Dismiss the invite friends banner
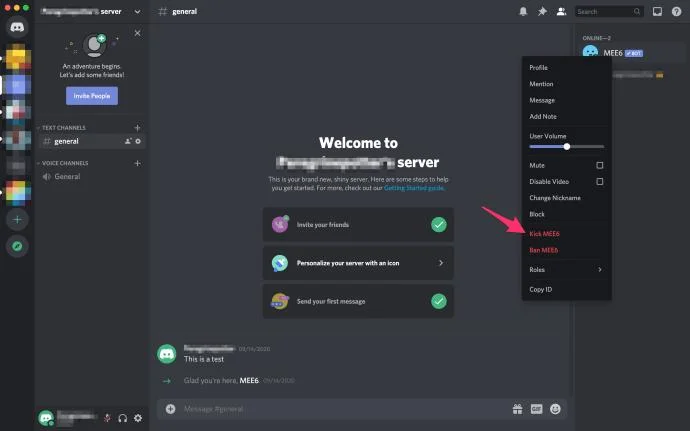690x431 pixels. (x=137, y=33)
